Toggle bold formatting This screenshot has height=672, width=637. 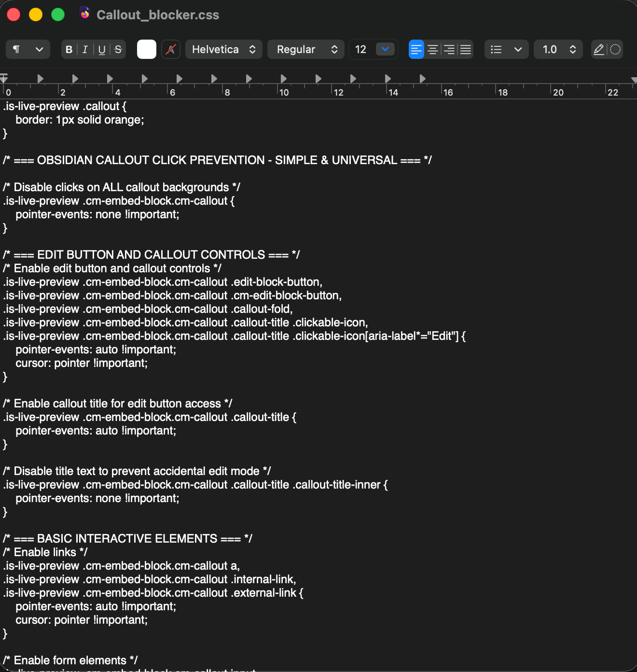point(69,49)
